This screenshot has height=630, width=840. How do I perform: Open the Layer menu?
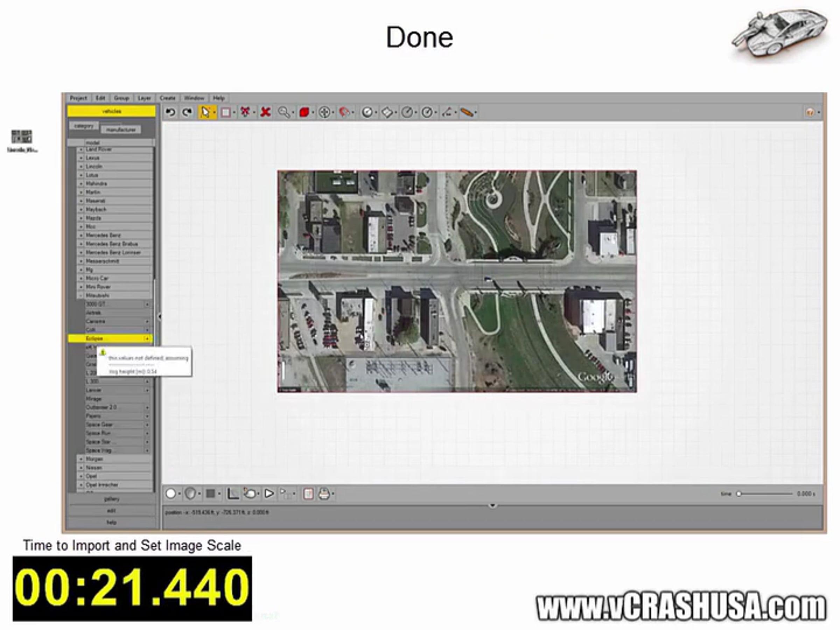(x=144, y=98)
